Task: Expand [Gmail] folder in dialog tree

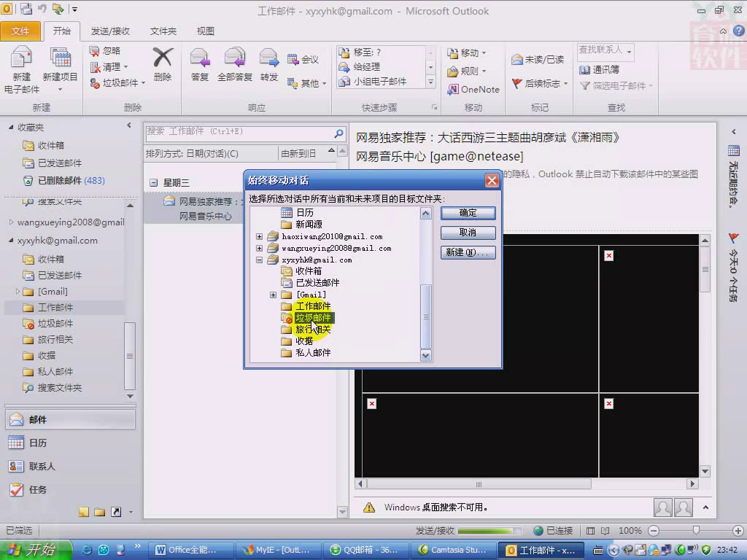Action: coord(273,295)
